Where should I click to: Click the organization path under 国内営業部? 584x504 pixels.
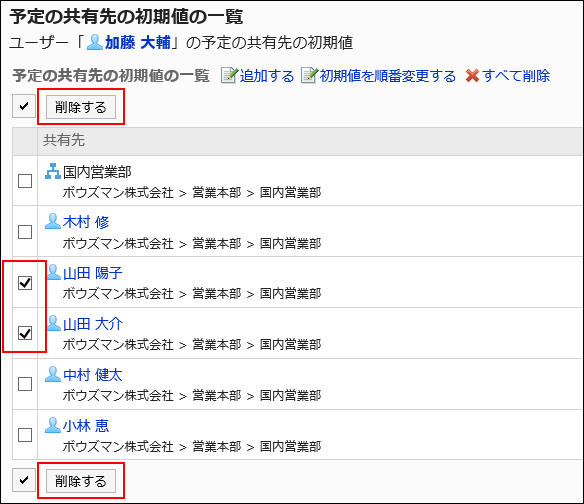click(192, 193)
